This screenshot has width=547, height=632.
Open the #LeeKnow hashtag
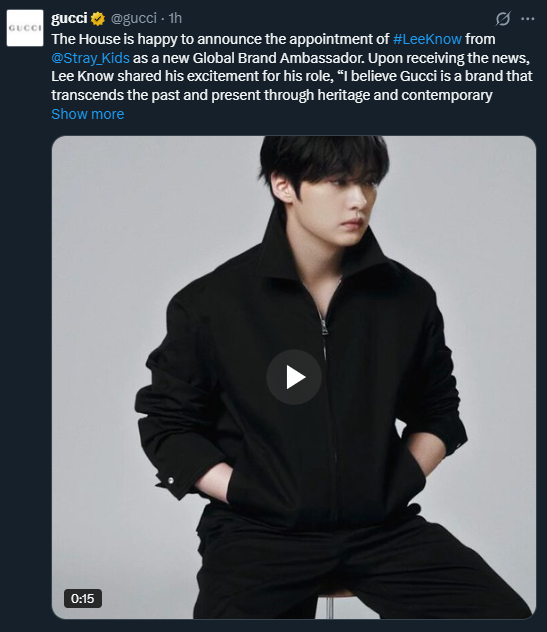[427, 39]
